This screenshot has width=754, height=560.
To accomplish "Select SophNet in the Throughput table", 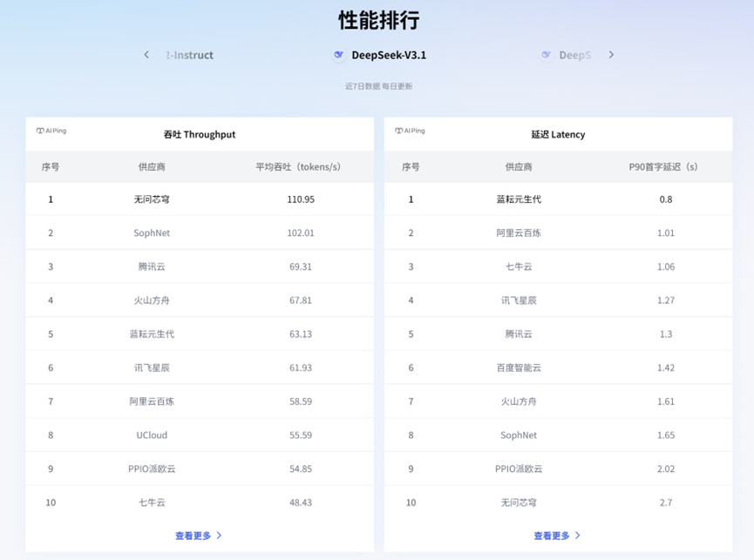I will tap(152, 233).
